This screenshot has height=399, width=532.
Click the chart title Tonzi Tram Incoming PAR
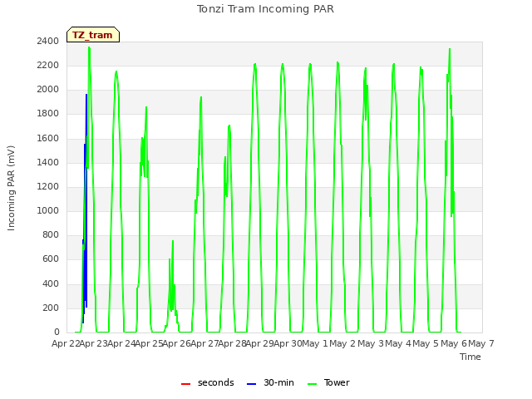pos(265,9)
